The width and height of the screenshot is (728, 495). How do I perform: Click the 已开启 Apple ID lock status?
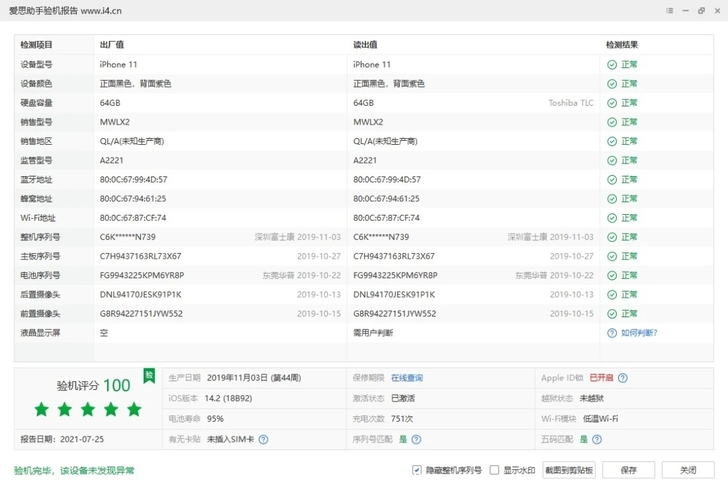point(601,378)
